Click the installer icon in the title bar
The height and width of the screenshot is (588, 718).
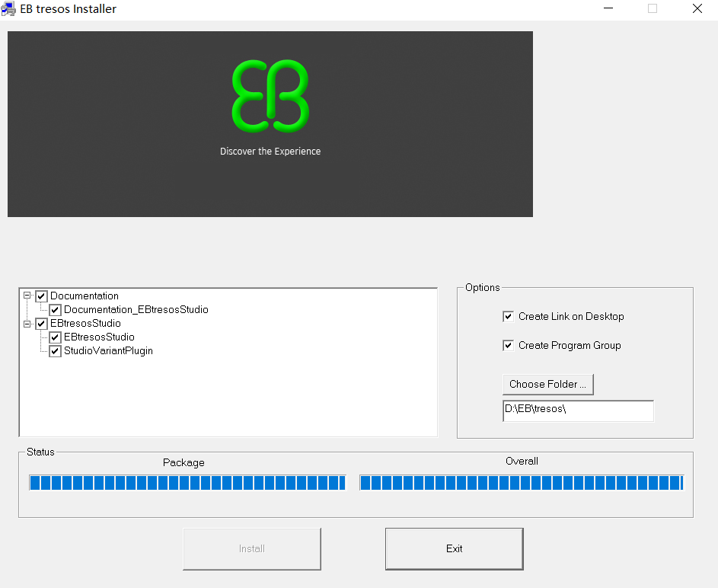point(9,9)
